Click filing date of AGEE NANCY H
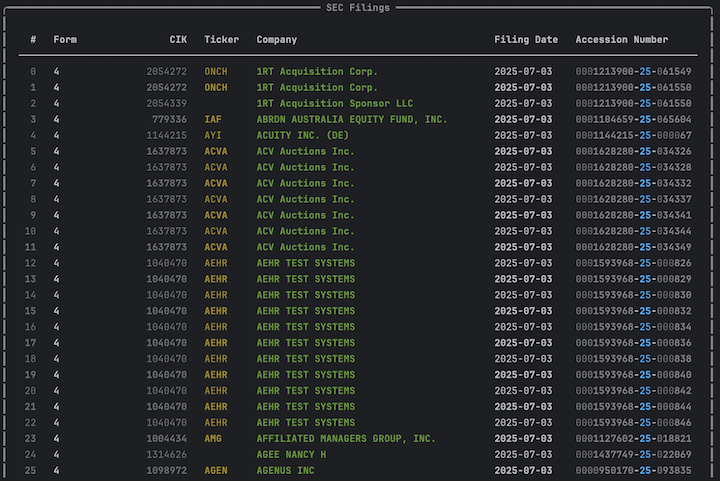This screenshot has height=481, width=720. [523, 454]
